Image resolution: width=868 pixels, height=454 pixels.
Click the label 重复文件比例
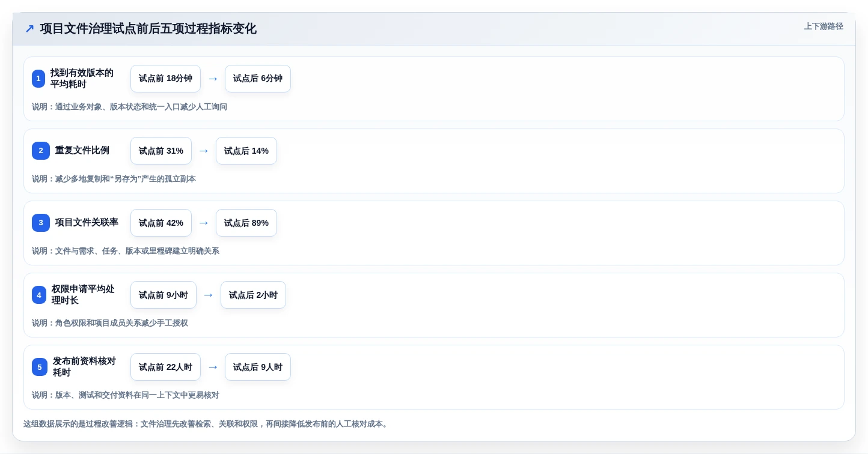(82, 151)
